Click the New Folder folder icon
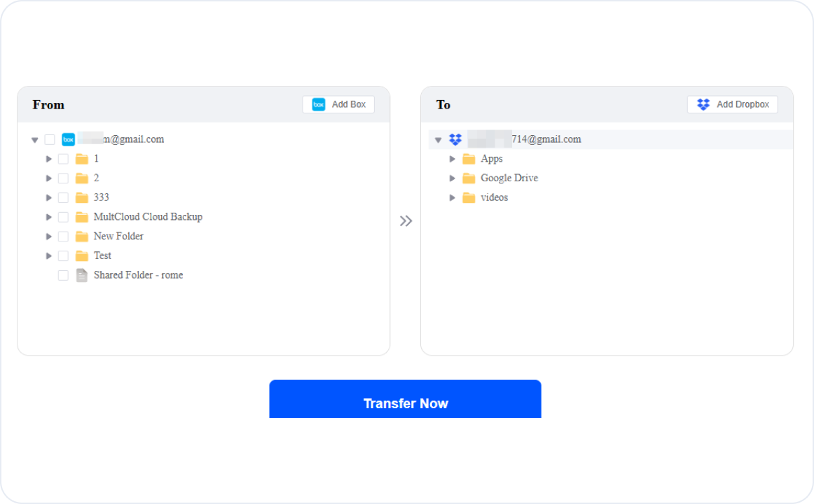The image size is (814, 504). click(82, 237)
